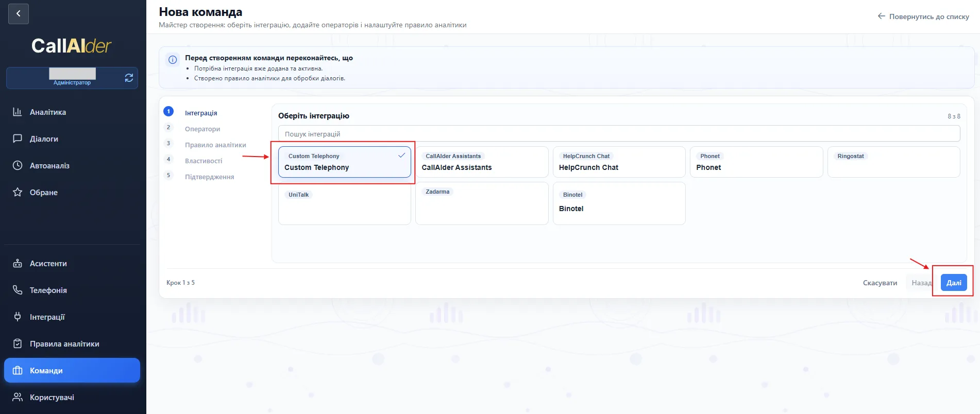Click the Обране star icon

pyautogui.click(x=18, y=192)
